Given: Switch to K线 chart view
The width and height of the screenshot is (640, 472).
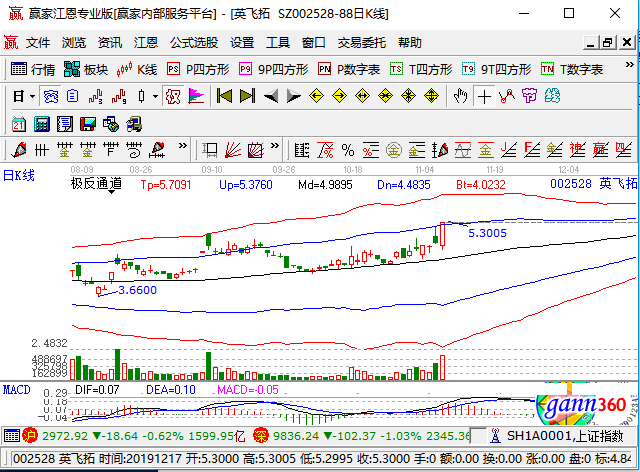Looking at the screenshot, I should (x=136, y=69).
